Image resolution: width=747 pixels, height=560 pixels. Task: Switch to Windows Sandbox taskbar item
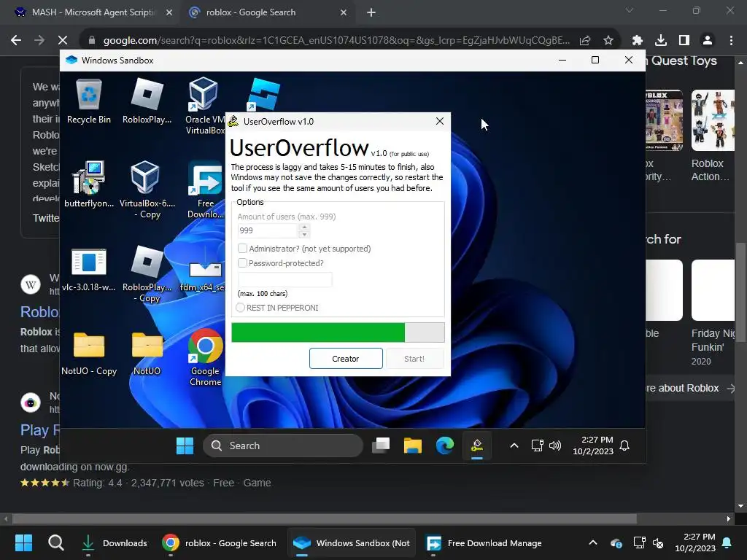click(x=352, y=542)
